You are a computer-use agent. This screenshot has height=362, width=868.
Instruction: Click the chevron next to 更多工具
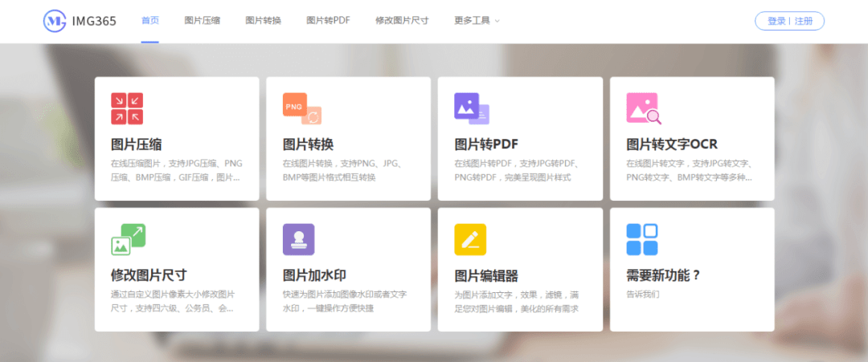(497, 21)
